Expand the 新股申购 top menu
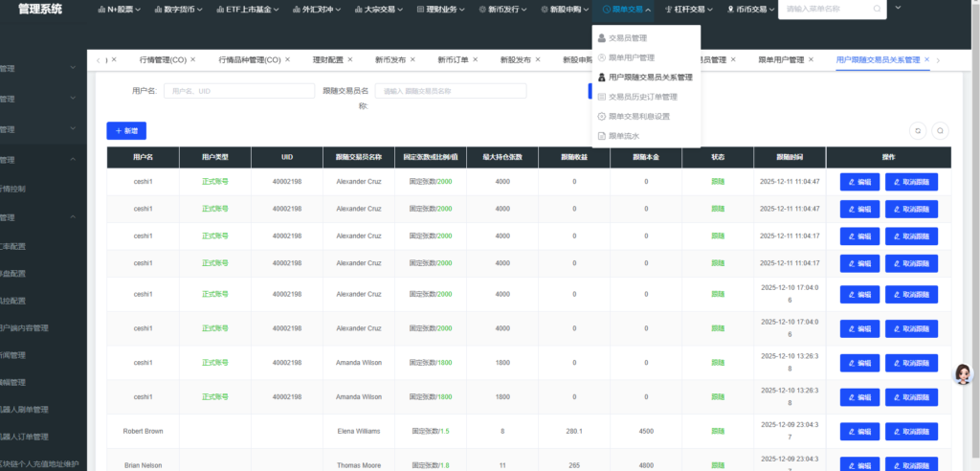980x471 pixels. tap(565, 10)
